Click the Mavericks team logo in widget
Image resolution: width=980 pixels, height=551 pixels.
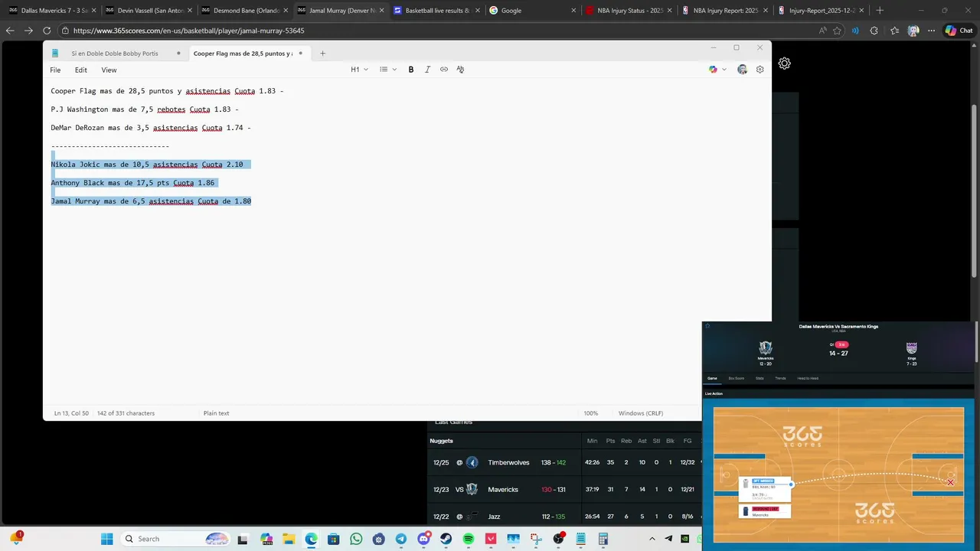coord(766,348)
